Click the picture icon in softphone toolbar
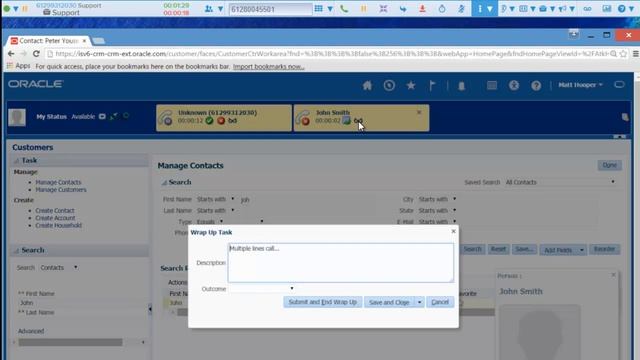 (x=607, y=9)
